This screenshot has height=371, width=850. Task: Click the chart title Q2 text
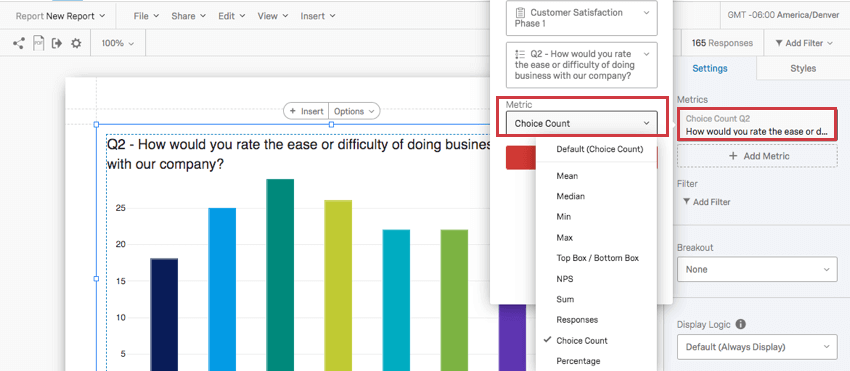point(300,154)
